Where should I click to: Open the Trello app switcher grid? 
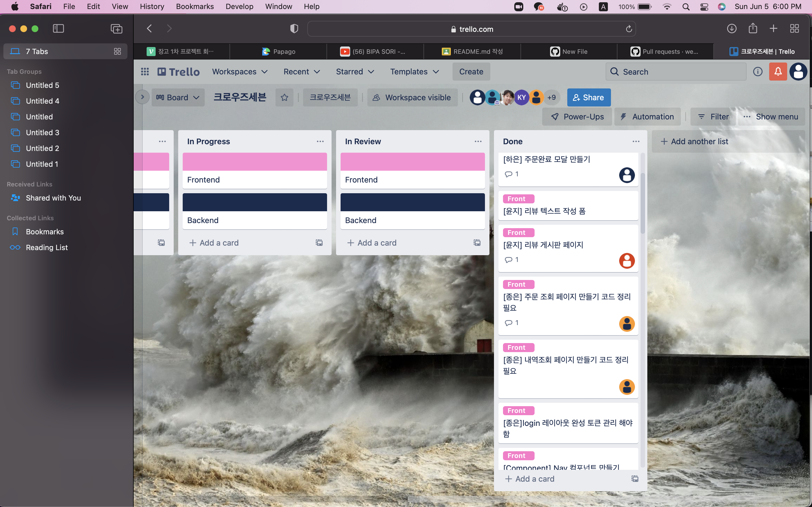click(x=145, y=72)
